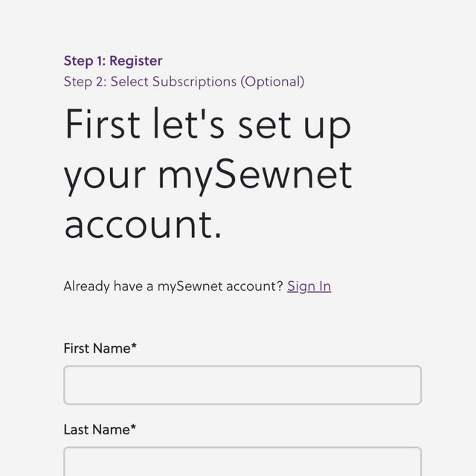
Task: Click the First Name* label
Action: (x=100, y=348)
